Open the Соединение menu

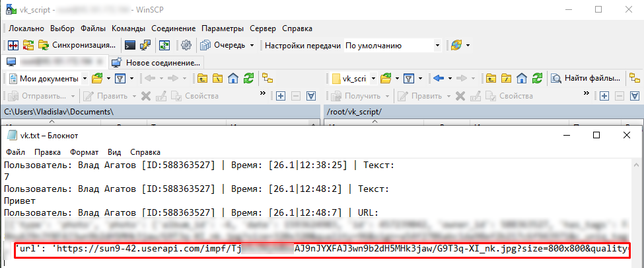click(x=173, y=28)
